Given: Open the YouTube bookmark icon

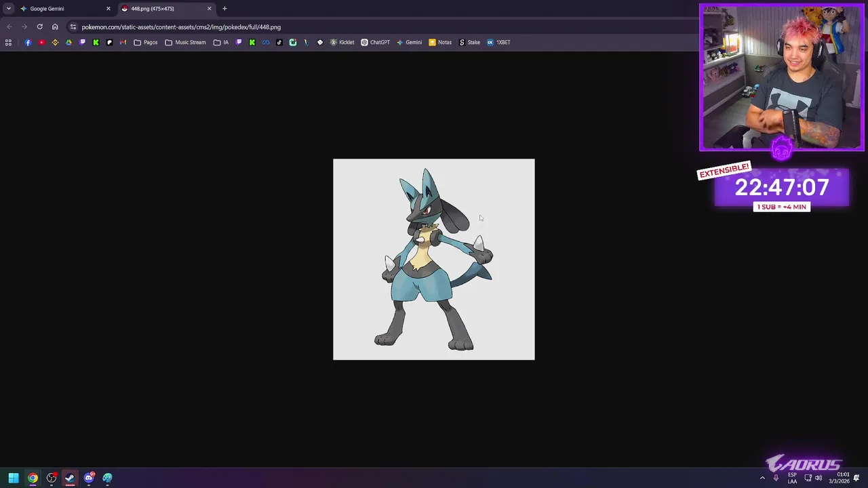Looking at the screenshot, I should (41, 42).
